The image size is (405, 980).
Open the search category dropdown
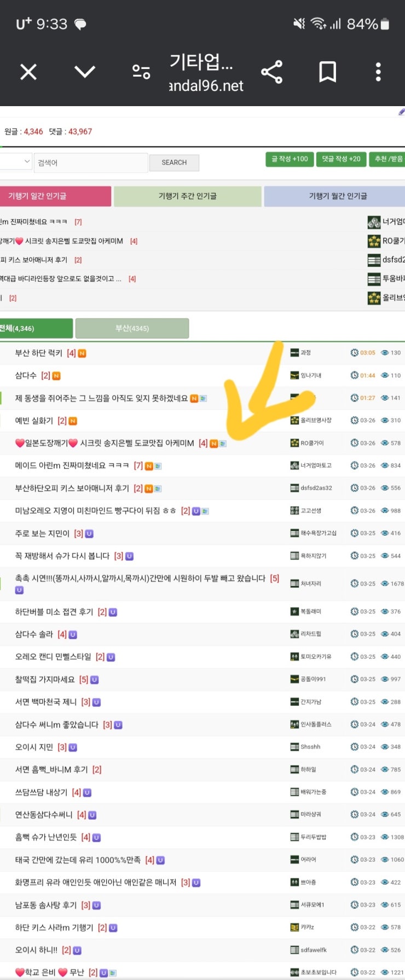pyautogui.click(x=16, y=162)
